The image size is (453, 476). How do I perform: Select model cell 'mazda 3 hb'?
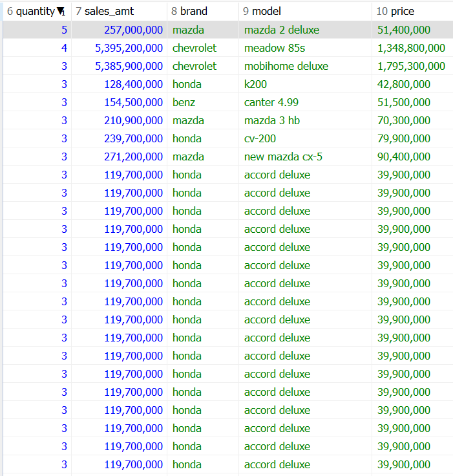[305, 120]
